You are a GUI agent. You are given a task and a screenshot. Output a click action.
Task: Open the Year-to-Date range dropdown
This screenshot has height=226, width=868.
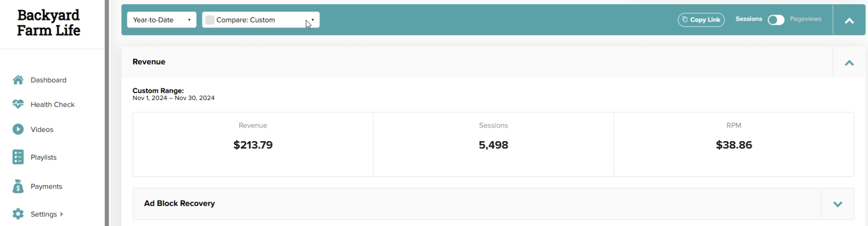(162, 20)
